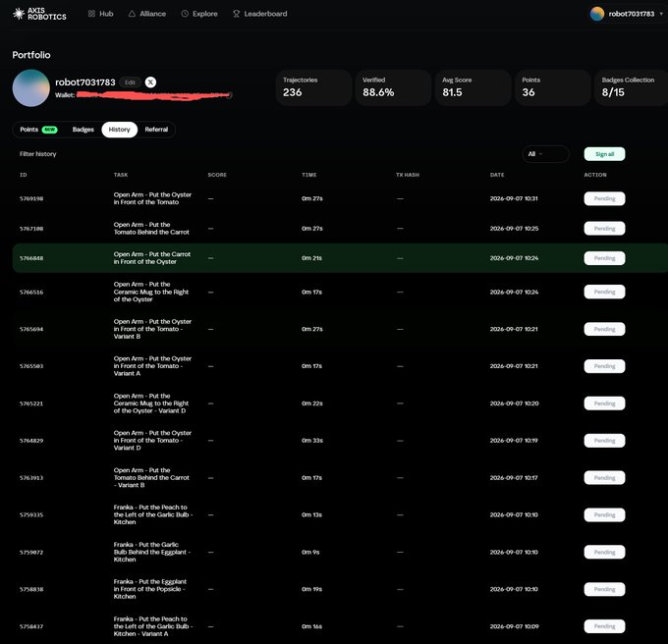Click date 2026-09-07 10:31
This screenshot has width=668, height=644.
point(514,198)
